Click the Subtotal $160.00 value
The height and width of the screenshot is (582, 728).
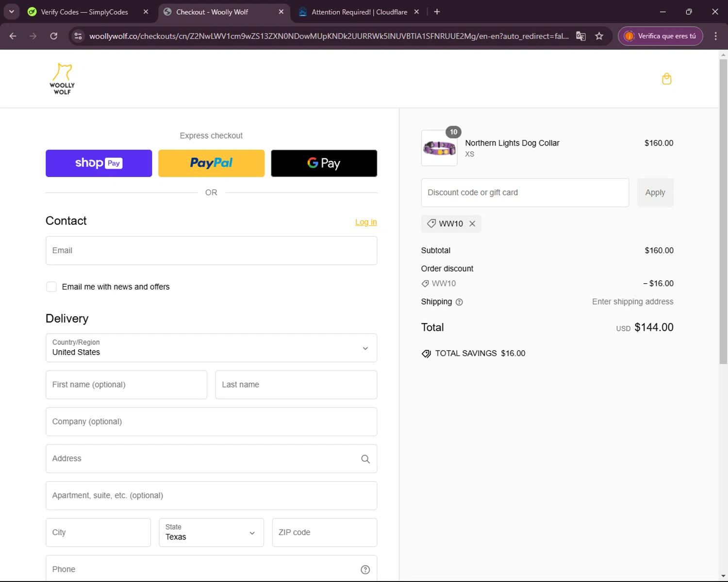tap(659, 251)
